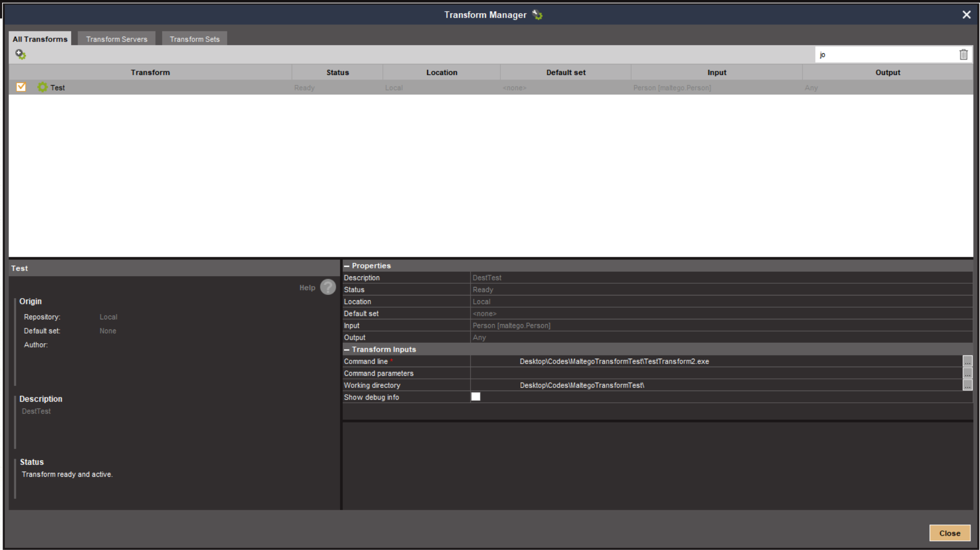Click the Status value 'Ready' in Properties
Viewport: 980px width, 550px height.
483,290
